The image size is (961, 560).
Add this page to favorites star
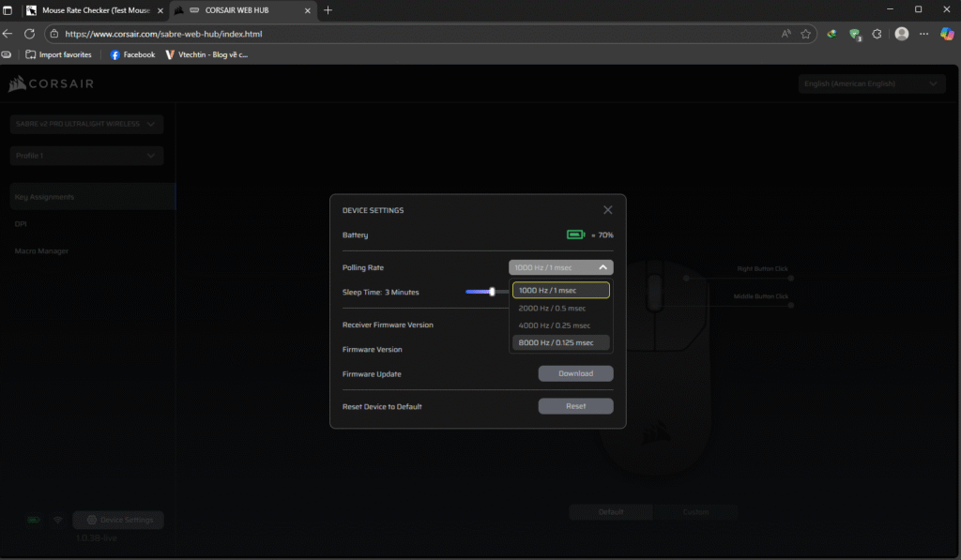805,33
